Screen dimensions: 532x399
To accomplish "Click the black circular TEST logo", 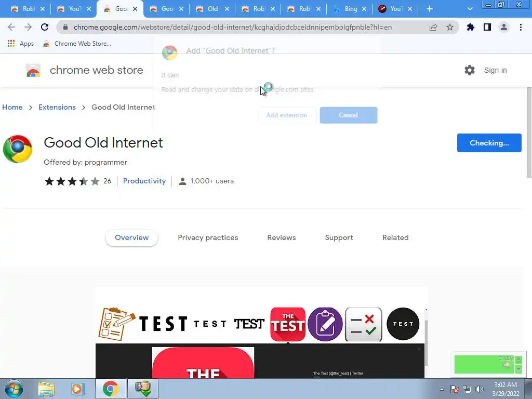I will point(403,324).
